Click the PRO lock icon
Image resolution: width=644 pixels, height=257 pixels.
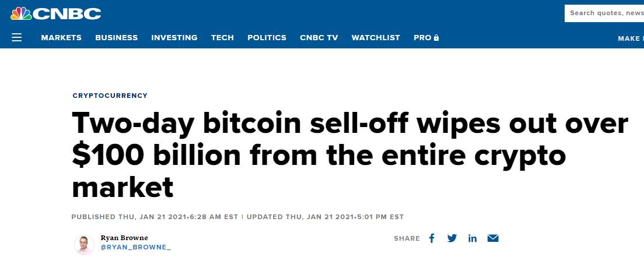[x=436, y=37]
